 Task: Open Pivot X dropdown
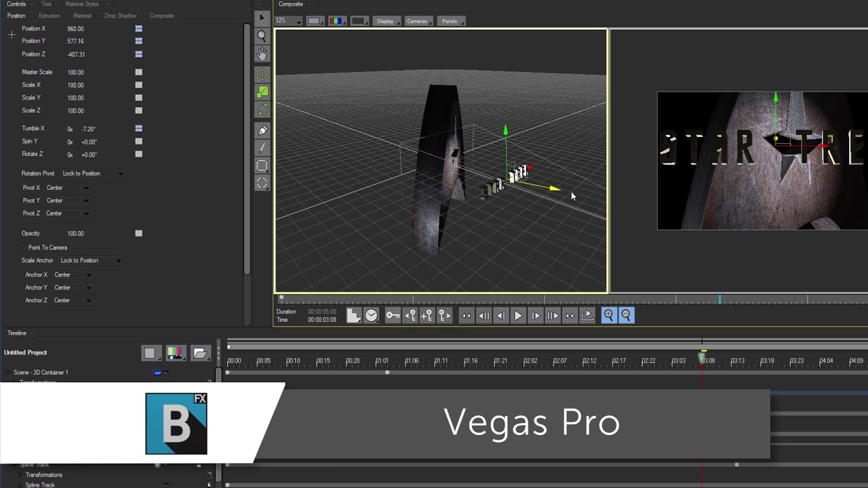pos(68,188)
